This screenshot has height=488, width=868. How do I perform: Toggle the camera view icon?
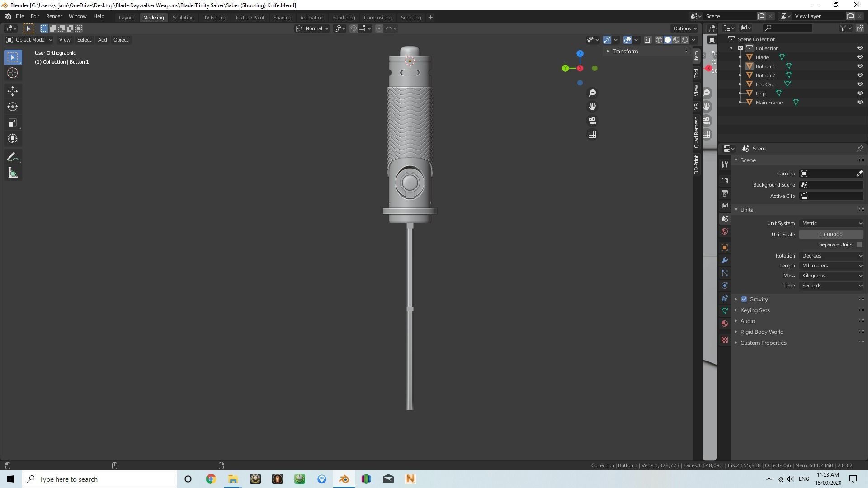tap(592, 121)
